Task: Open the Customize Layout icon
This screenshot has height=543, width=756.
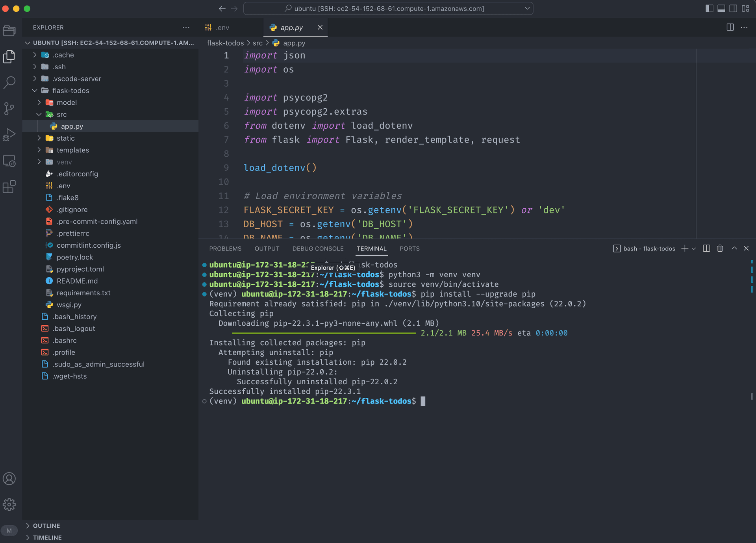Action: pos(745,8)
